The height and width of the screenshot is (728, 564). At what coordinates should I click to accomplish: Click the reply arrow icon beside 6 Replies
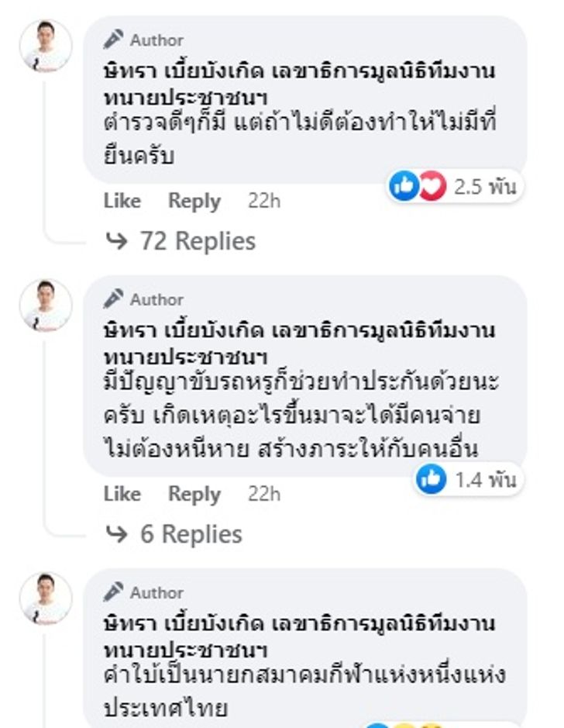[116, 534]
